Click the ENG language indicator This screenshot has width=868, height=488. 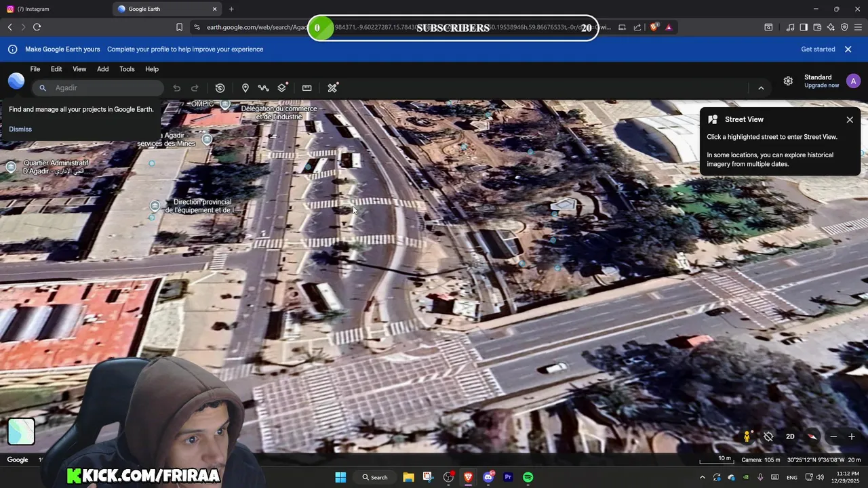(791, 477)
